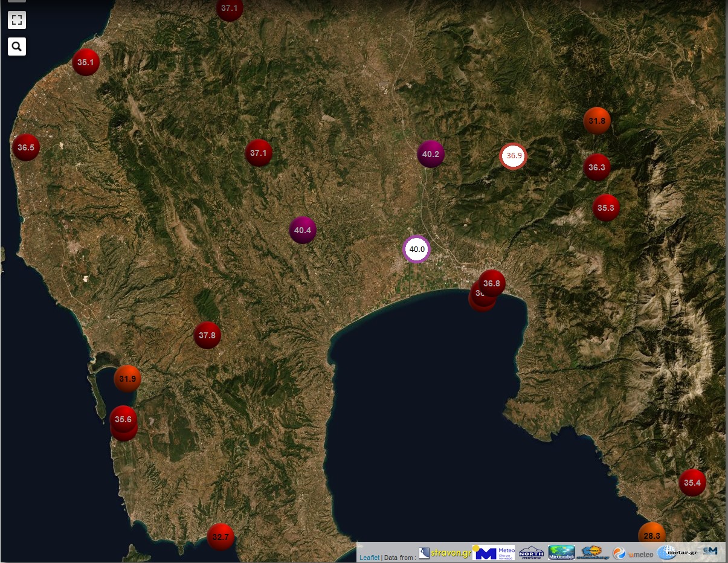Open the stravon.gr logo link
The height and width of the screenshot is (563, 728).
click(445, 553)
